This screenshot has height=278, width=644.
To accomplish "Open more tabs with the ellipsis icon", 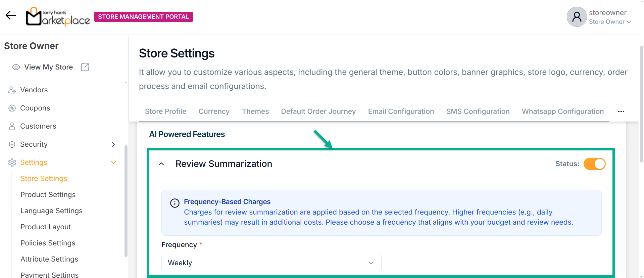I will pos(621,111).
